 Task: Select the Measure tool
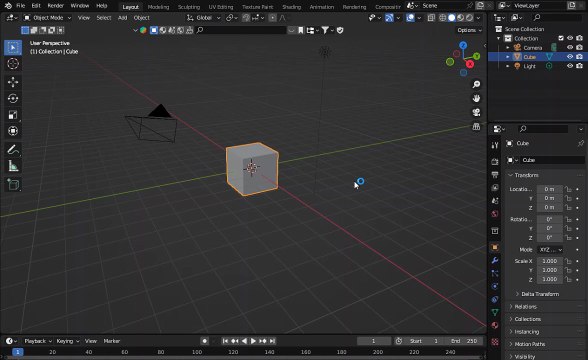tap(13, 166)
